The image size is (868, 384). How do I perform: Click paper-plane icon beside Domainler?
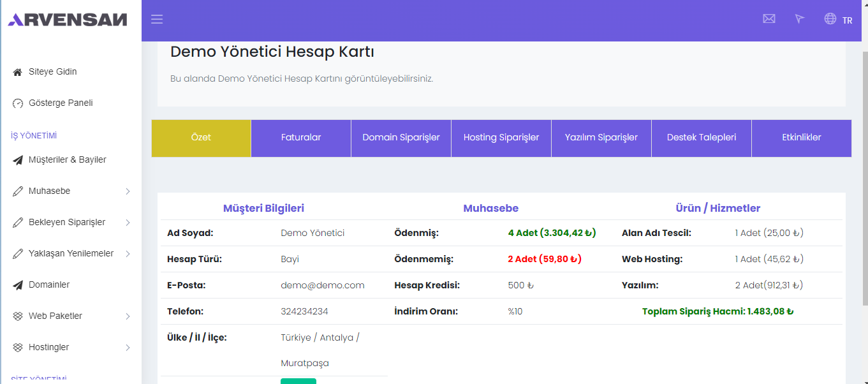point(18,285)
